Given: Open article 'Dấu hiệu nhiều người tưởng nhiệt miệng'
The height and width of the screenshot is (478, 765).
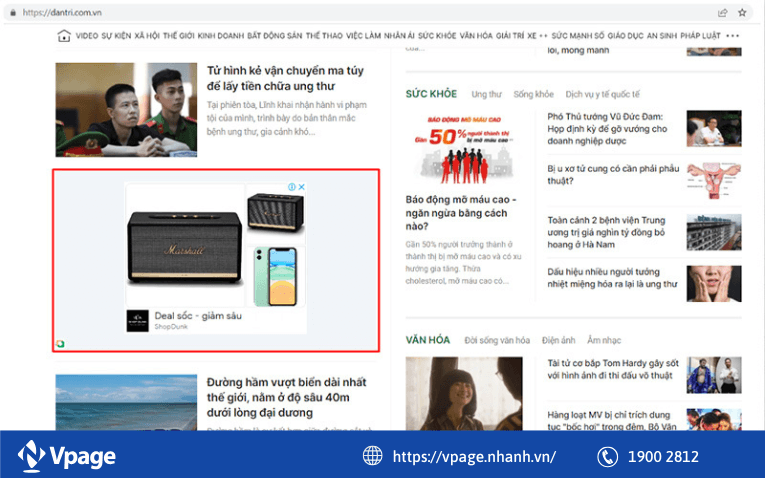Looking at the screenshot, I should click(x=612, y=278).
